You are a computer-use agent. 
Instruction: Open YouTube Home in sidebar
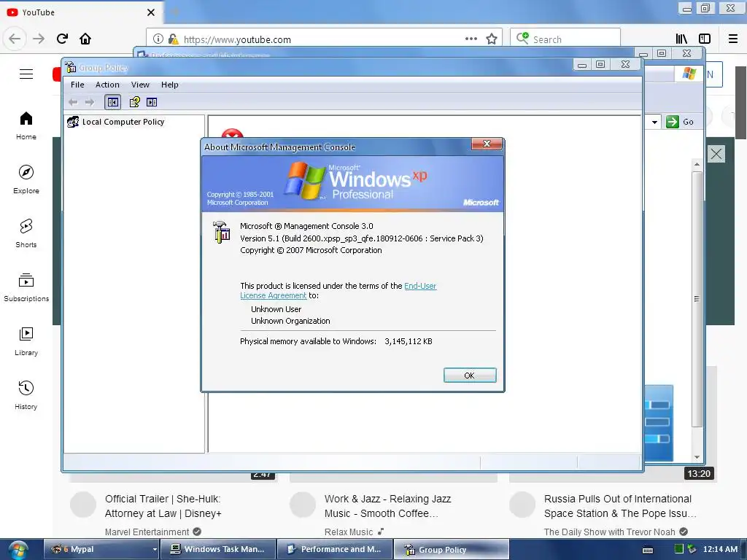pyautogui.click(x=26, y=125)
